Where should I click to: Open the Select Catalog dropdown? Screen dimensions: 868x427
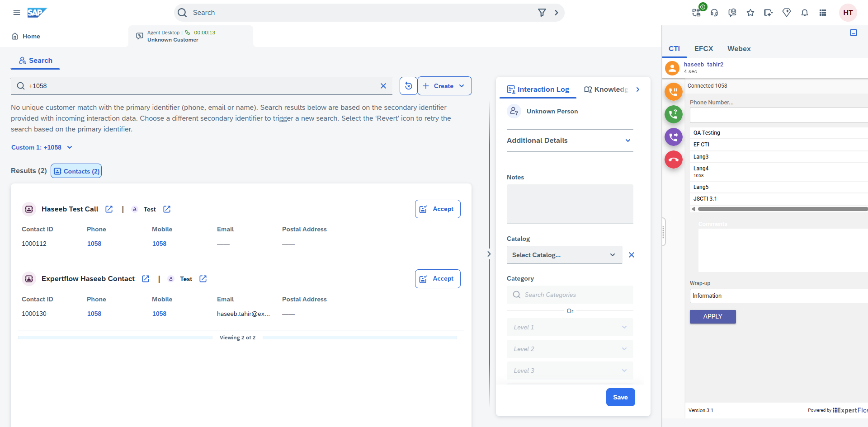click(x=564, y=255)
